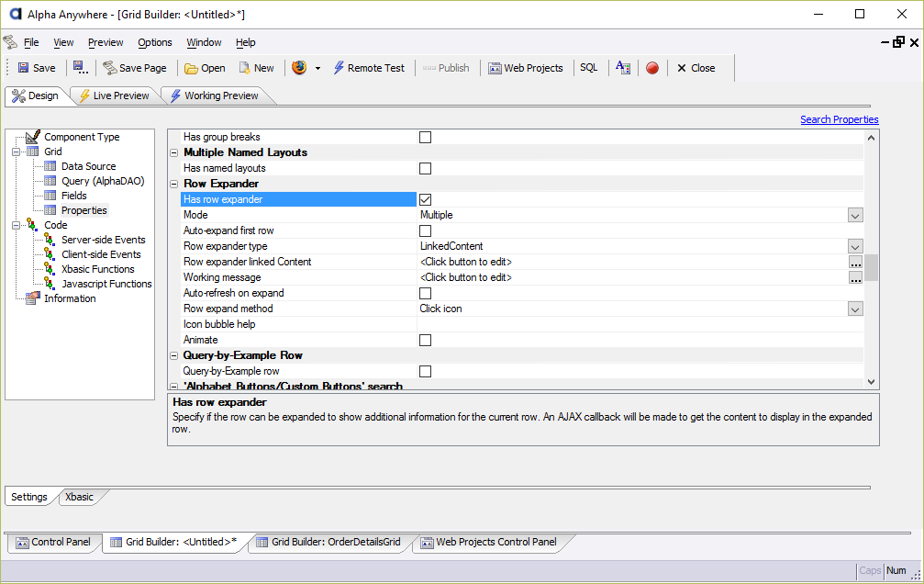
Task: Click the SQL toolbar button
Action: coord(589,67)
